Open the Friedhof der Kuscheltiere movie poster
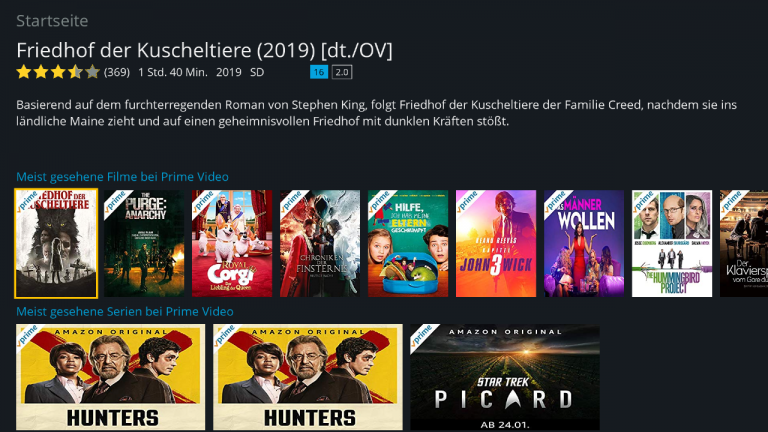Viewport: 768px width, 432px height. [x=56, y=243]
